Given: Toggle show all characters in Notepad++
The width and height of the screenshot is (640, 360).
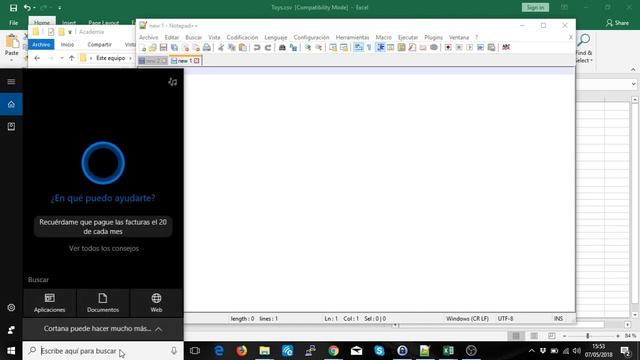Looking at the screenshot, I should (x=369, y=47).
